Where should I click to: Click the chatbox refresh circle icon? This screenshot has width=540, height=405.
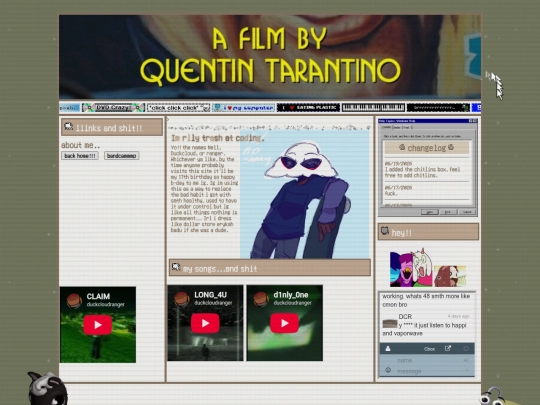click(466, 349)
